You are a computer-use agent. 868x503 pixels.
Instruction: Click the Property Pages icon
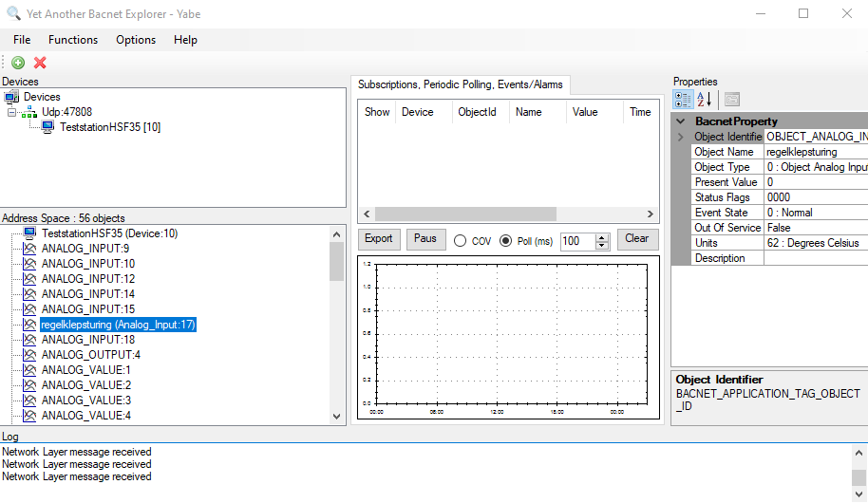732,100
